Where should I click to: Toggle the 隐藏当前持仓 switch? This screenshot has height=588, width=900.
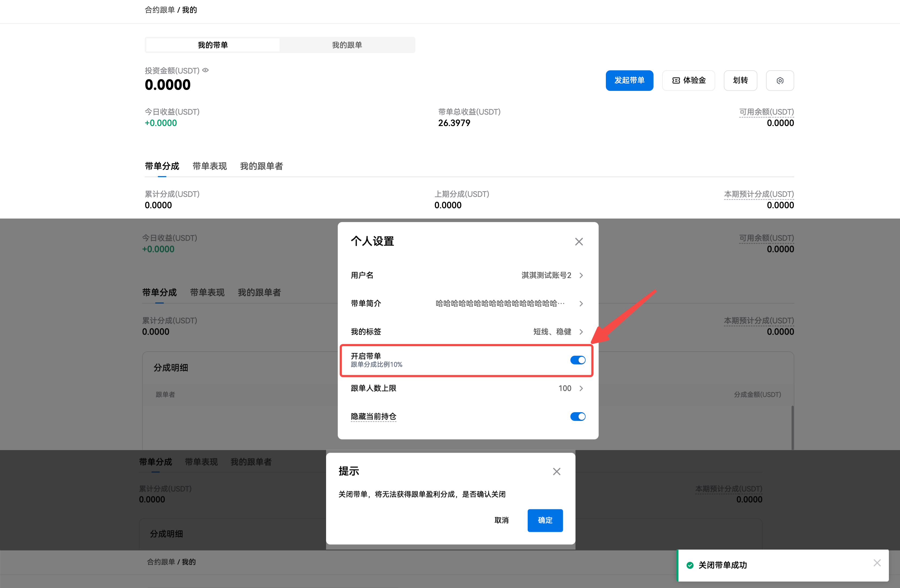(577, 417)
